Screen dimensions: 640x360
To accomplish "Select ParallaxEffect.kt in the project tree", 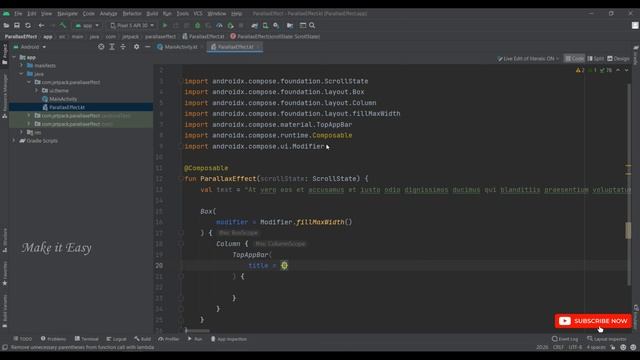I will click(x=67, y=107).
